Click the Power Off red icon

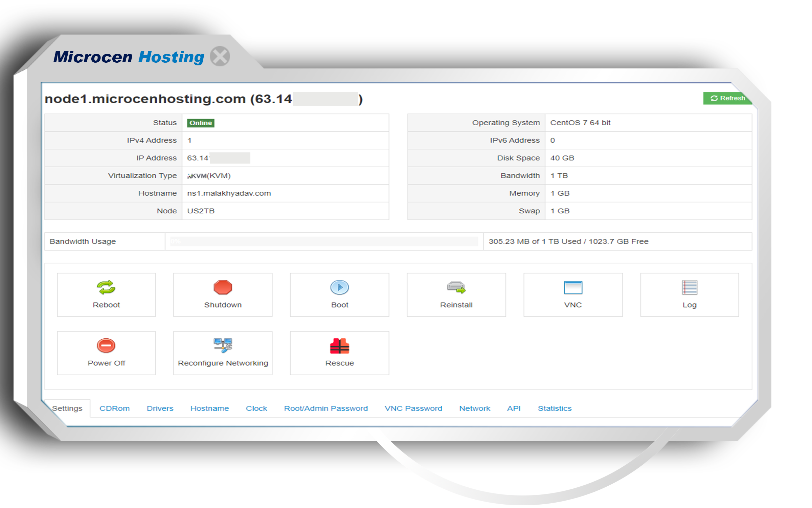pyautogui.click(x=106, y=345)
